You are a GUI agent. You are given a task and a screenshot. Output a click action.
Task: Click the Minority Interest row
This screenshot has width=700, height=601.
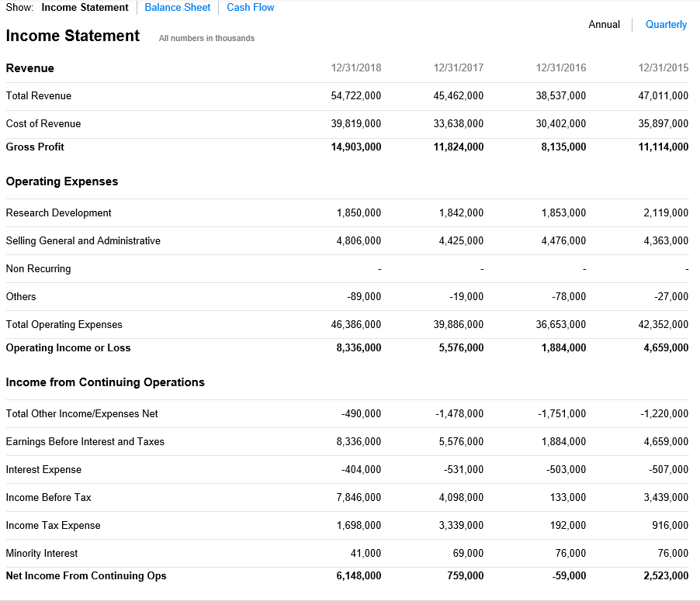click(x=41, y=553)
